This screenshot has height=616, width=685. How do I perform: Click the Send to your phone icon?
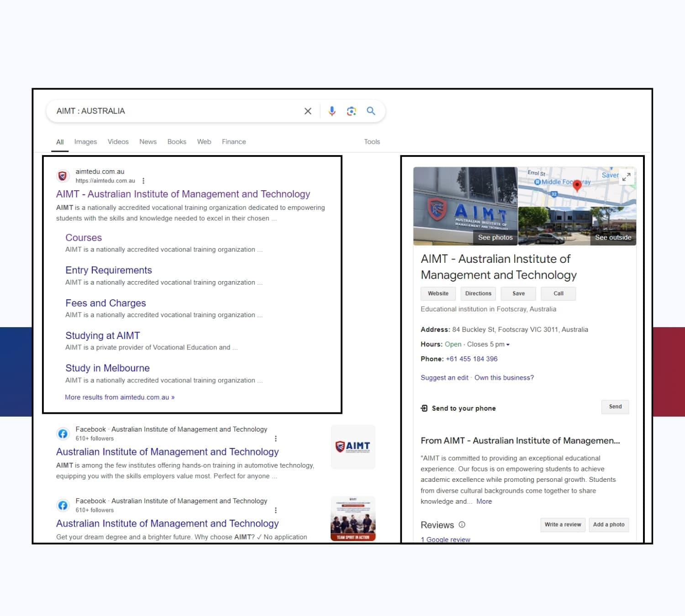[424, 408]
